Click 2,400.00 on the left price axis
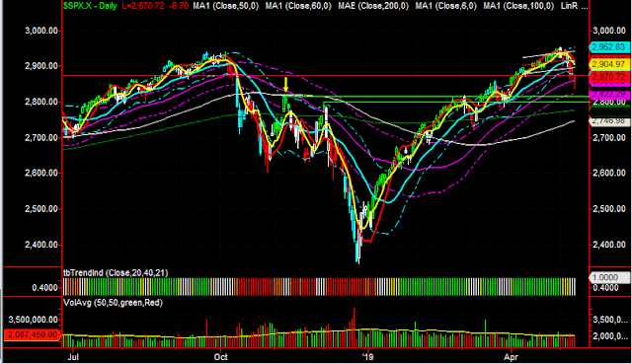The image size is (632, 364). 40,245
